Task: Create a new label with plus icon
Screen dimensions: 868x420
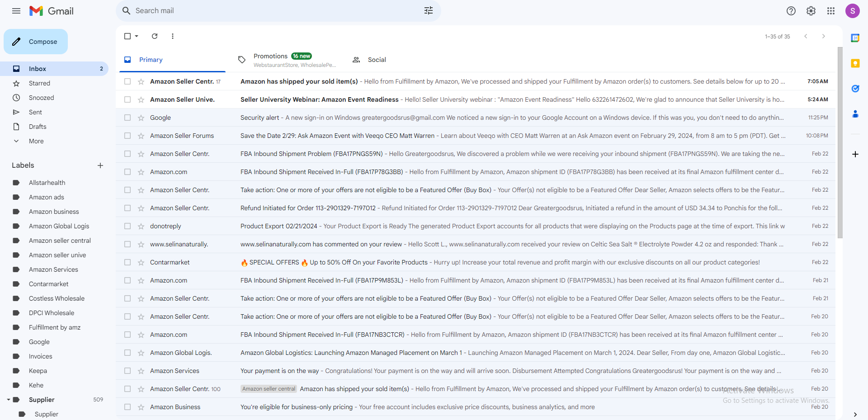Action: tap(100, 165)
